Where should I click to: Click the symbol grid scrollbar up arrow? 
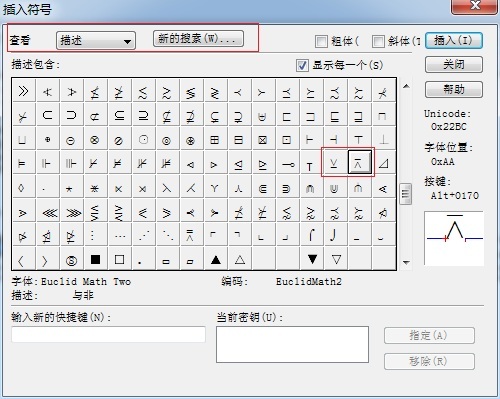click(406, 86)
